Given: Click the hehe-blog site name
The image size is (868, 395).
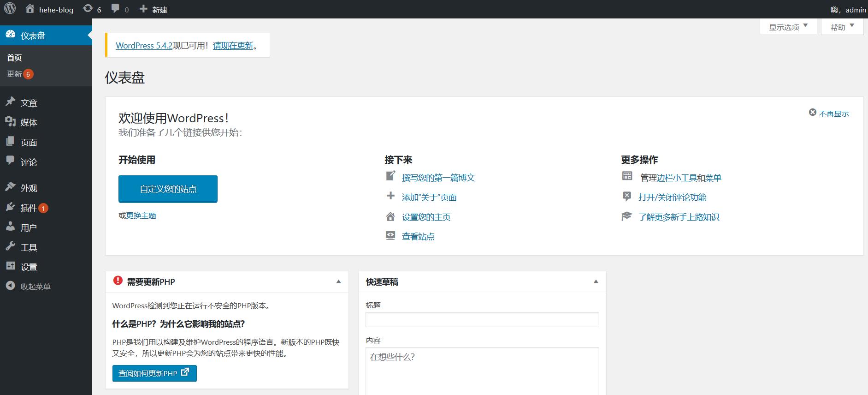Looking at the screenshot, I should coord(56,10).
